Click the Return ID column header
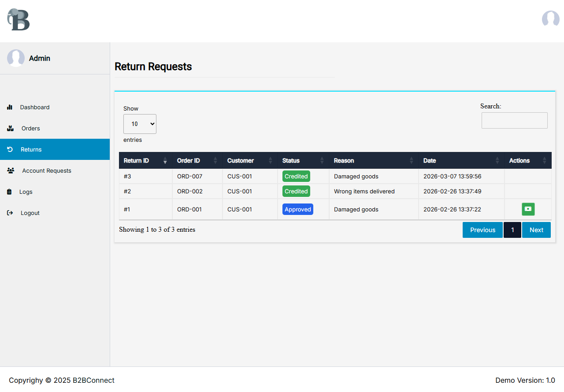 pos(145,160)
